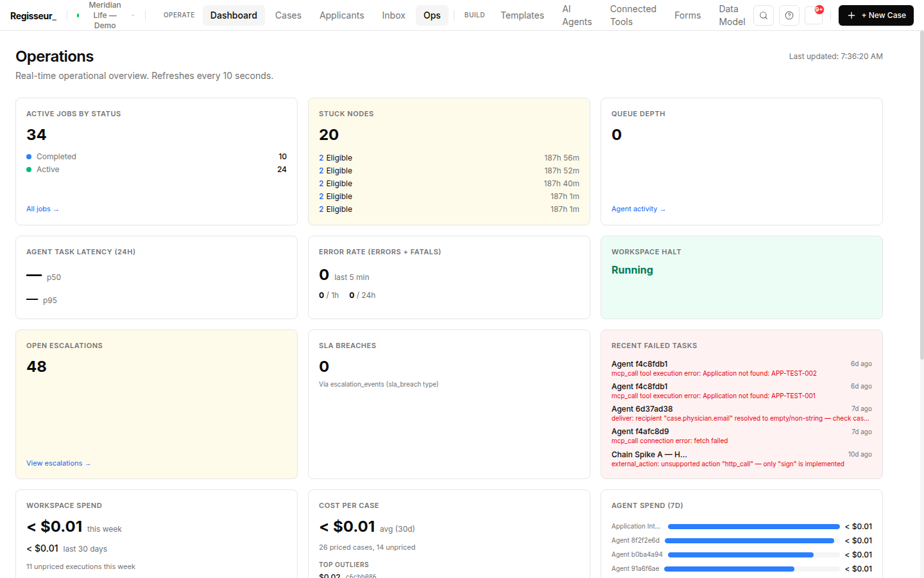Open the Agent activity link
The image size is (924, 578).
click(638, 209)
